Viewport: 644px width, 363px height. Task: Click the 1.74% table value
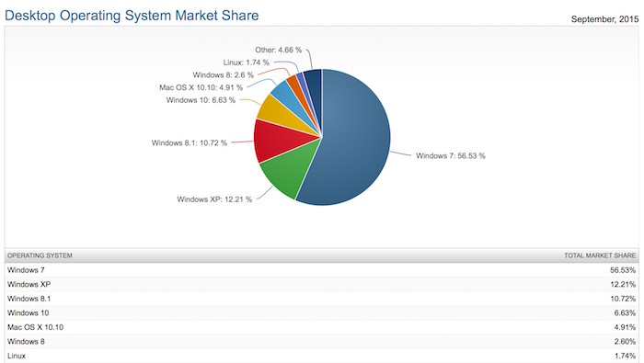tap(625, 356)
